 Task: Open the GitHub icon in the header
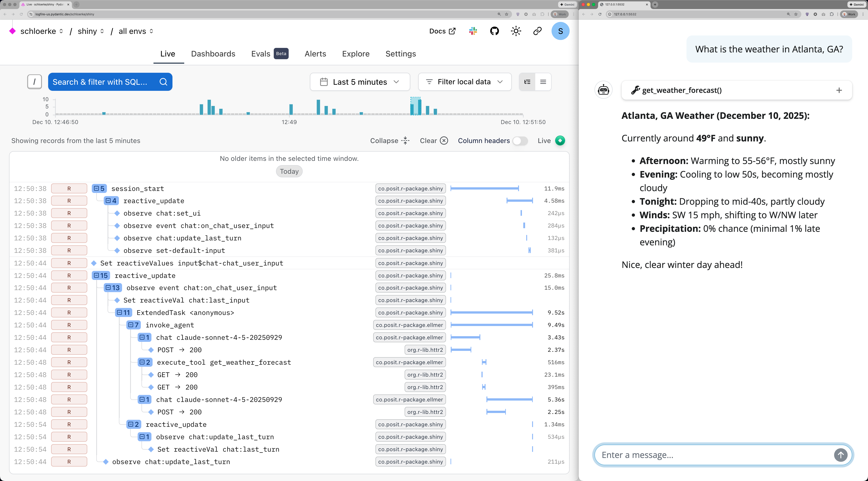pyautogui.click(x=494, y=31)
